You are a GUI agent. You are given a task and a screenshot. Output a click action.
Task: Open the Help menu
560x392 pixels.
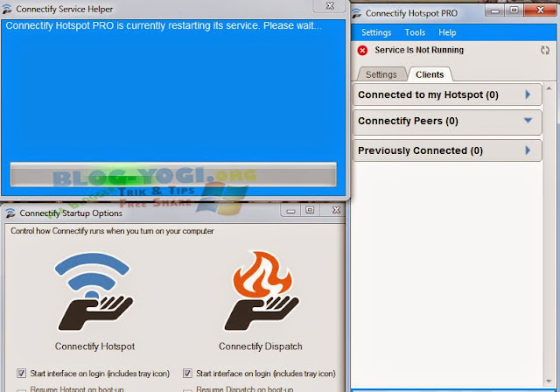click(447, 32)
